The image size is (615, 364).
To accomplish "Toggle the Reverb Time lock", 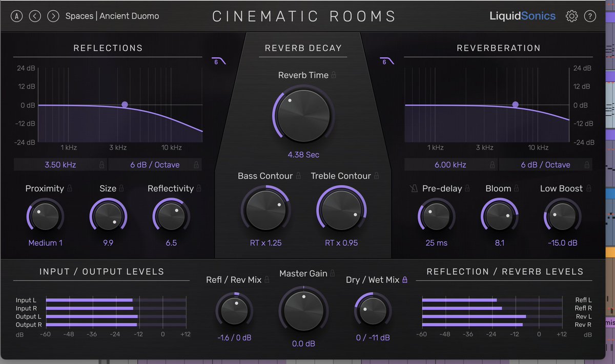I will click(x=334, y=75).
